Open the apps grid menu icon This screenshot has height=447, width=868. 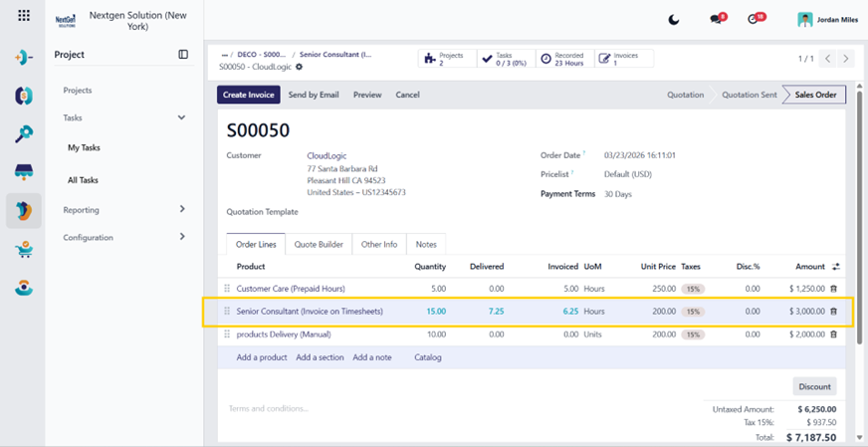pyautogui.click(x=23, y=15)
